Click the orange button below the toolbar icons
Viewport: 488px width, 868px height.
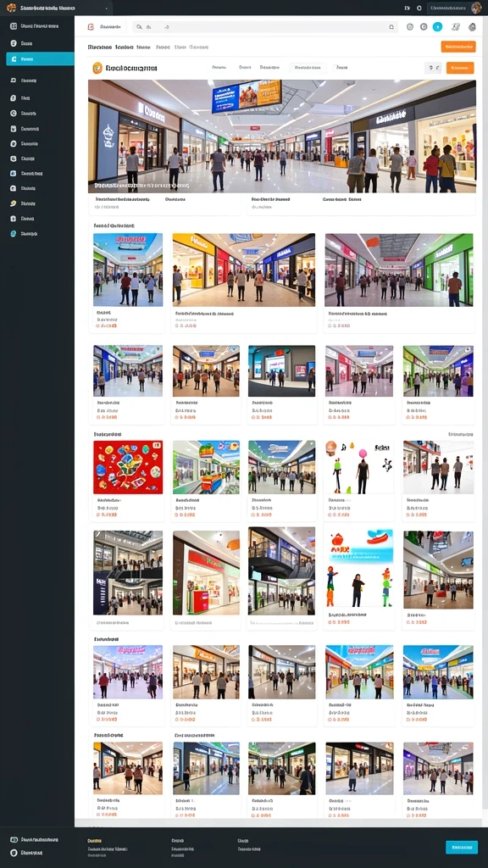pyautogui.click(x=458, y=47)
